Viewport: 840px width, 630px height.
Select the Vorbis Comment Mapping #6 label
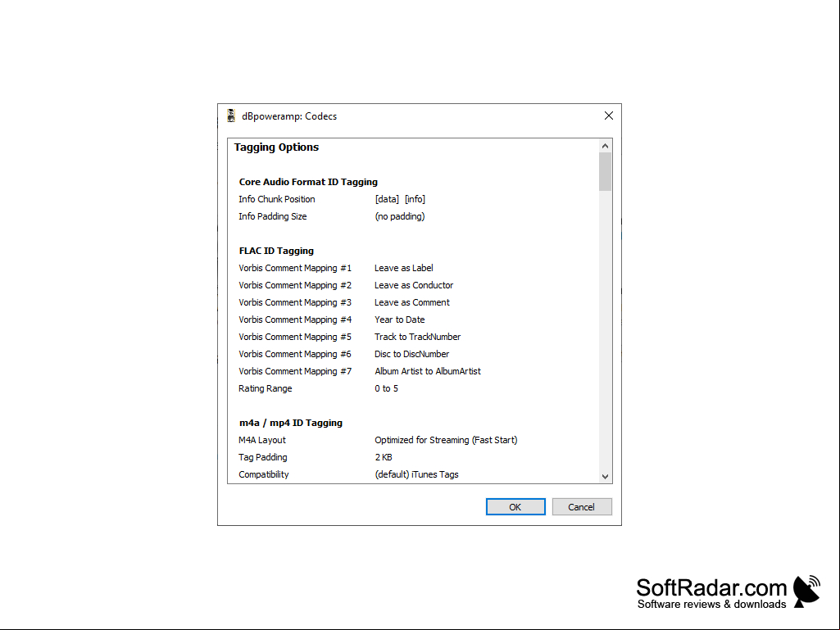click(295, 354)
